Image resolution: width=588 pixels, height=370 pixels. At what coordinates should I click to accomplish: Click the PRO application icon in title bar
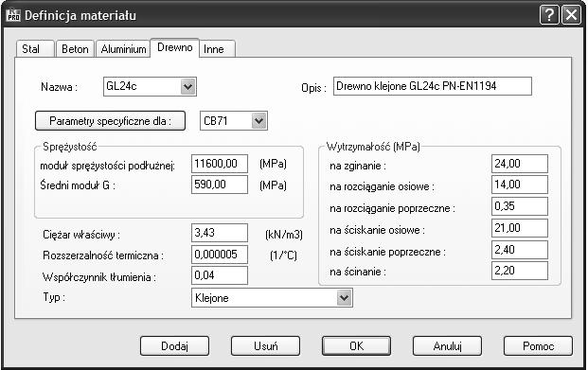click(x=13, y=15)
